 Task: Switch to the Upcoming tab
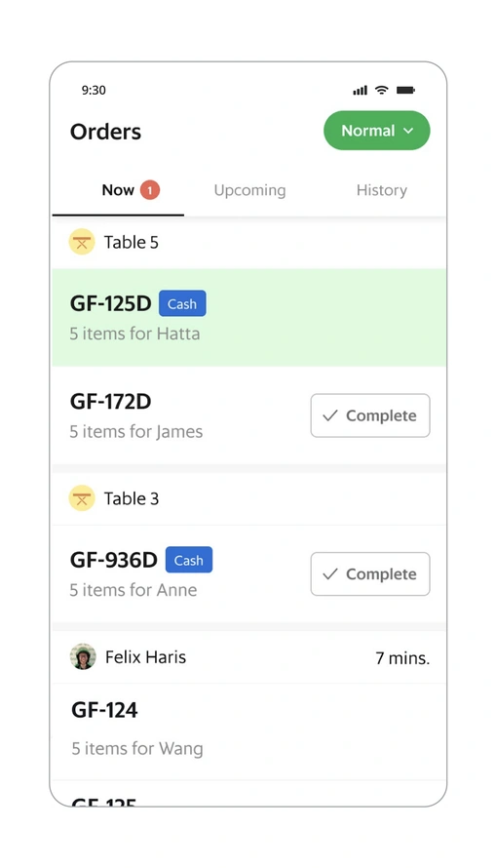point(249,190)
